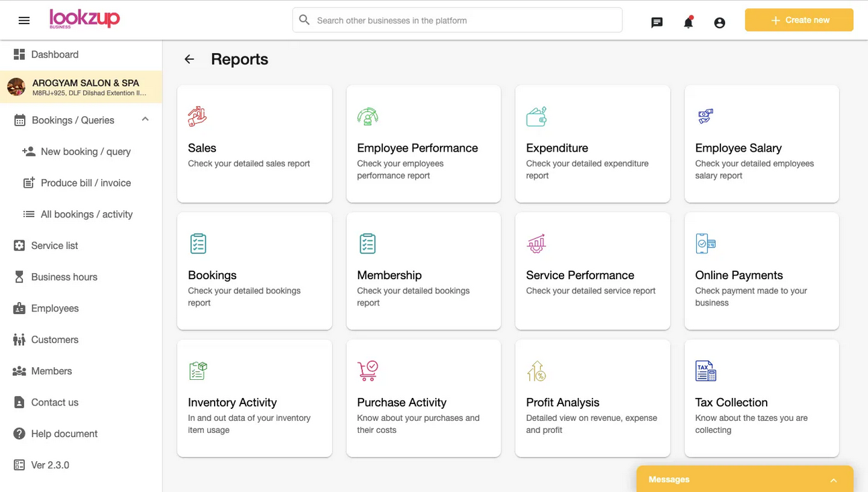Click the Sales report icon
This screenshot has width=868, height=492.
197,116
